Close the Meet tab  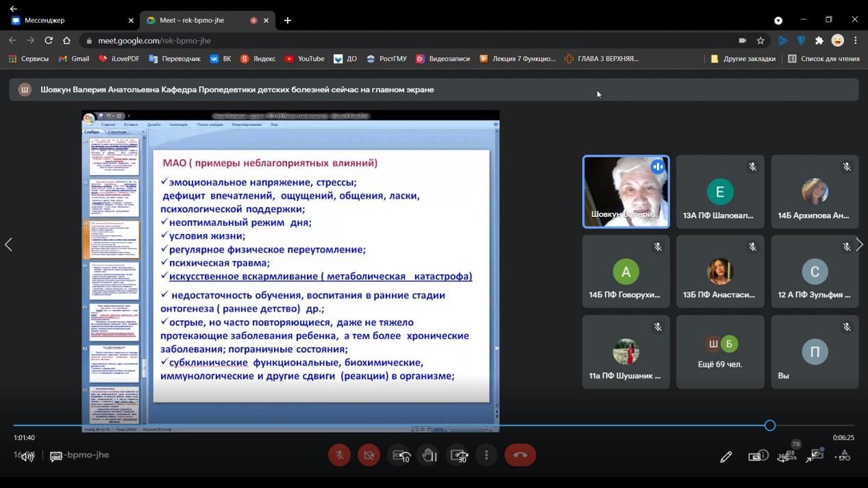point(266,21)
